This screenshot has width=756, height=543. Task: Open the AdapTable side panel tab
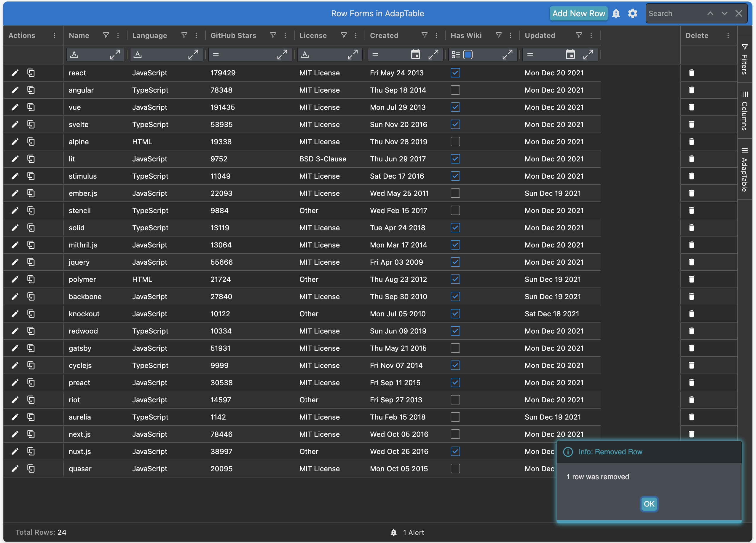click(744, 169)
